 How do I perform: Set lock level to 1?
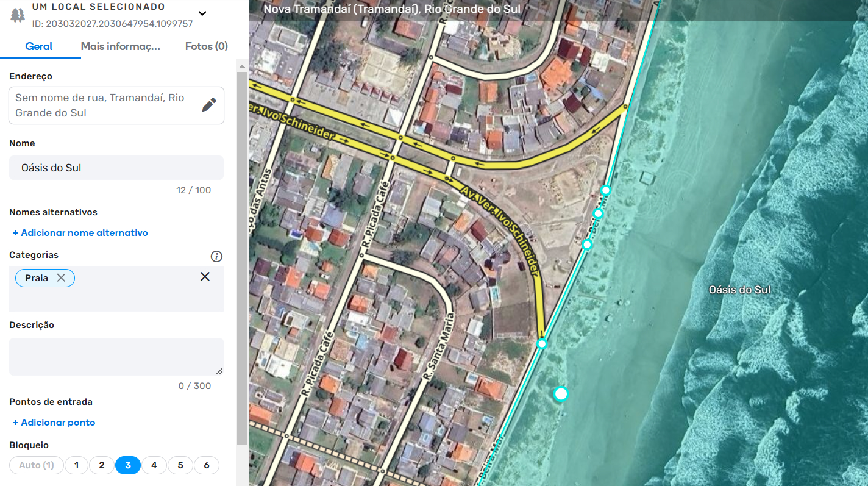(76, 465)
